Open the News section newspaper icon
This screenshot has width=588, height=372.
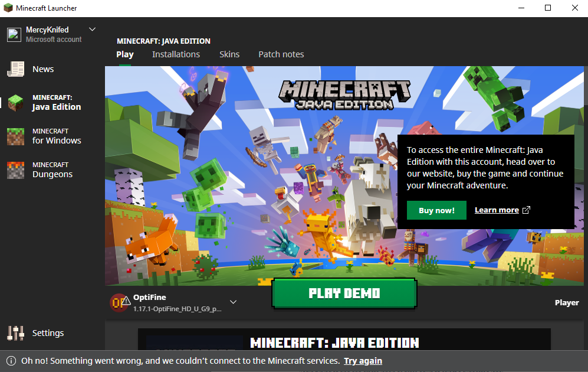click(16, 69)
